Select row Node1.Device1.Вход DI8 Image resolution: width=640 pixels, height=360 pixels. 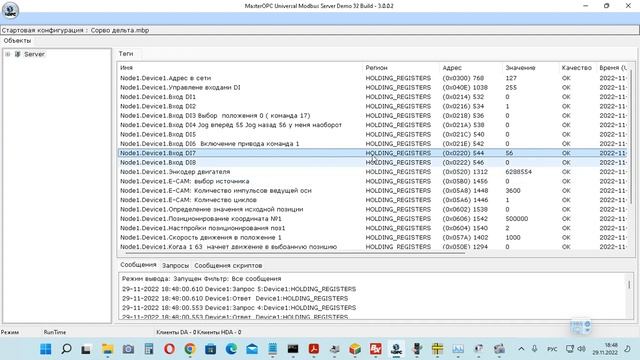(x=373, y=162)
